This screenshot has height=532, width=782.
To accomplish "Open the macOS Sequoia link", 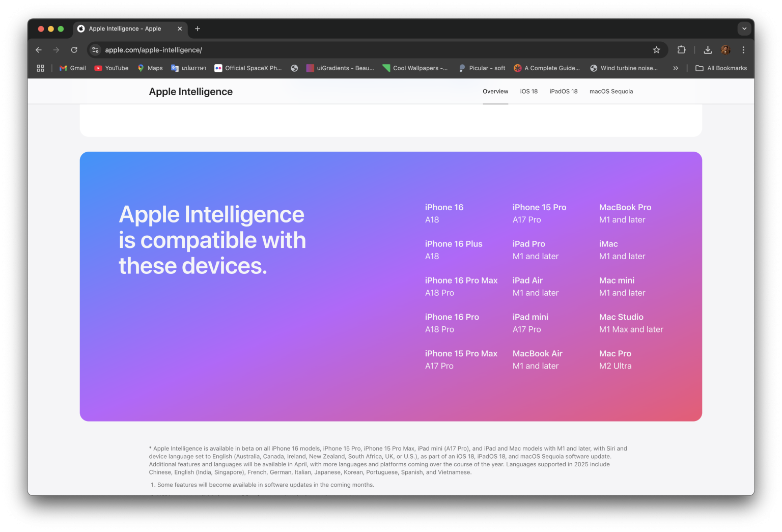I will pyautogui.click(x=611, y=91).
